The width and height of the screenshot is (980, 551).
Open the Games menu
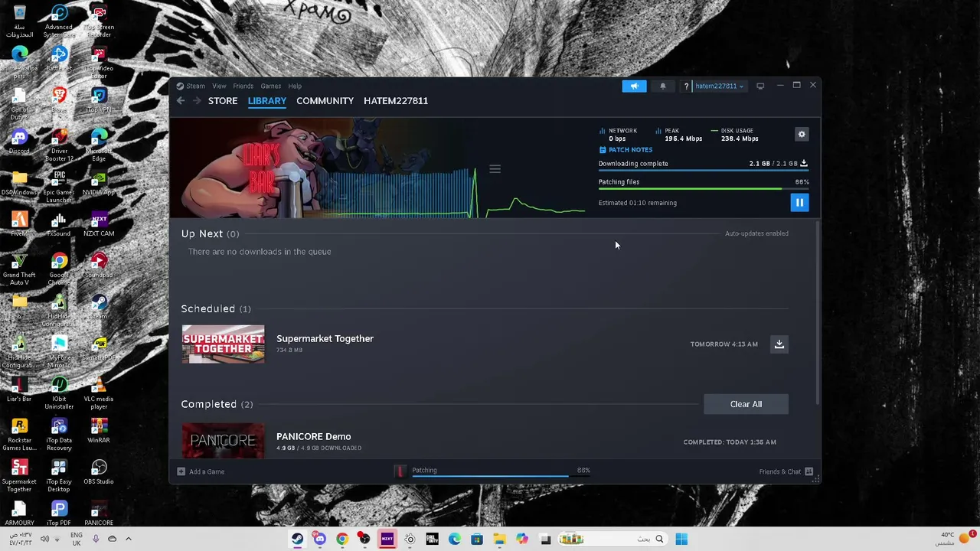click(270, 86)
